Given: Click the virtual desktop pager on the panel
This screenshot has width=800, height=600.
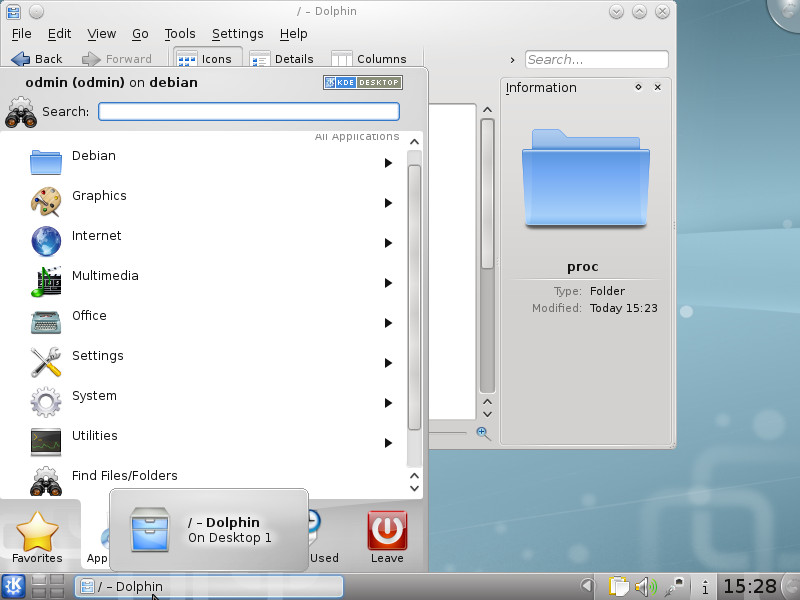Looking at the screenshot, I should click(47, 586).
